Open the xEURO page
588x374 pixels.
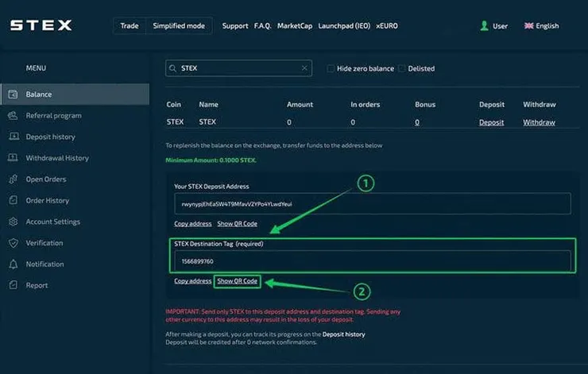pos(387,26)
